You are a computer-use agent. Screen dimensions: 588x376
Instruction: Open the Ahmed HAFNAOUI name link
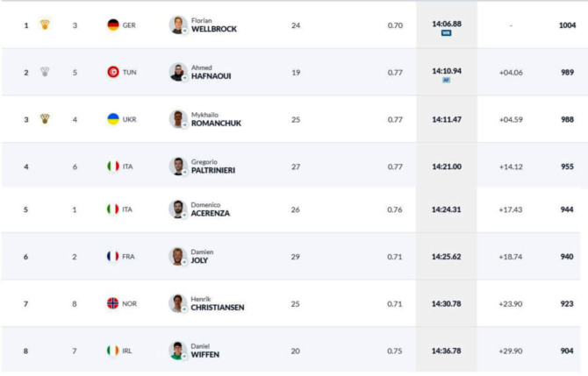point(212,72)
